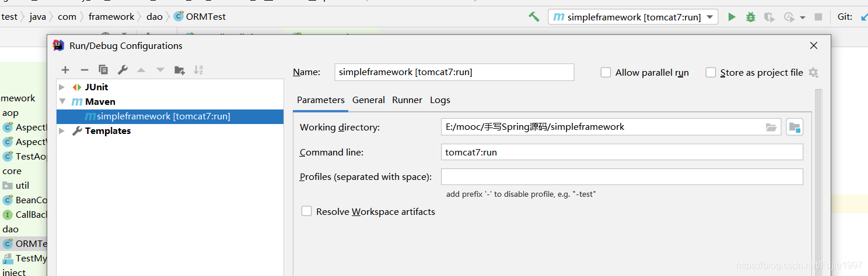Enable Allow parallel run checkbox

pos(606,73)
